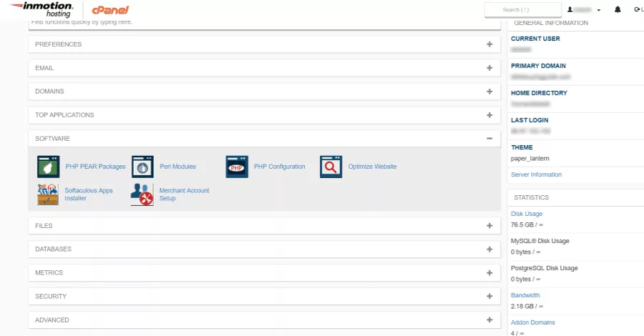
Task: Open the Optimize Website text link
Action: point(373,167)
